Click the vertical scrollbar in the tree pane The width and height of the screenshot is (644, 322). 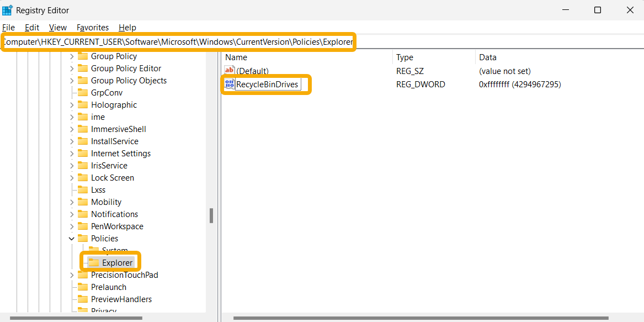point(211,215)
